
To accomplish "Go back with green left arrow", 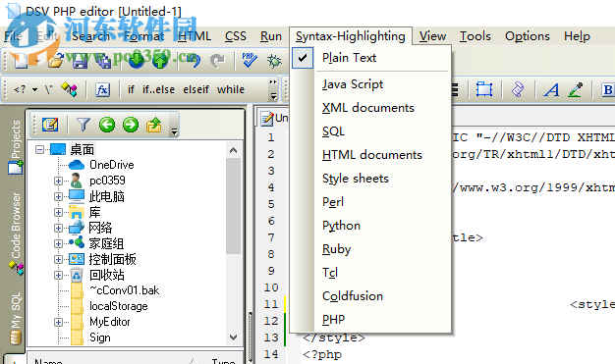I will click(107, 125).
